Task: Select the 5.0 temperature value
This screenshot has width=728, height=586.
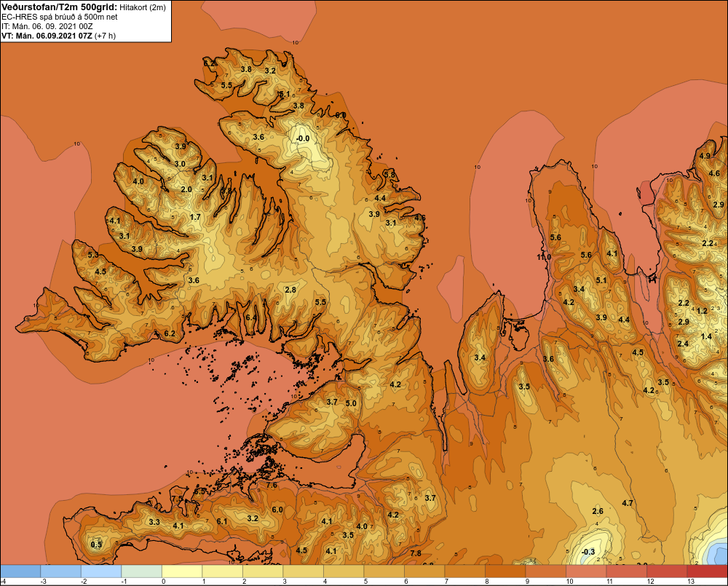Action: point(351,403)
